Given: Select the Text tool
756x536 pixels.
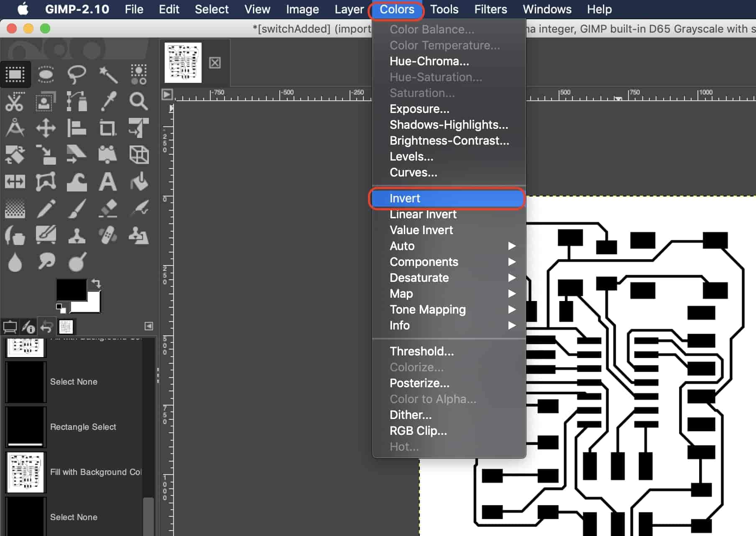Looking at the screenshot, I should tap(108, 181).
